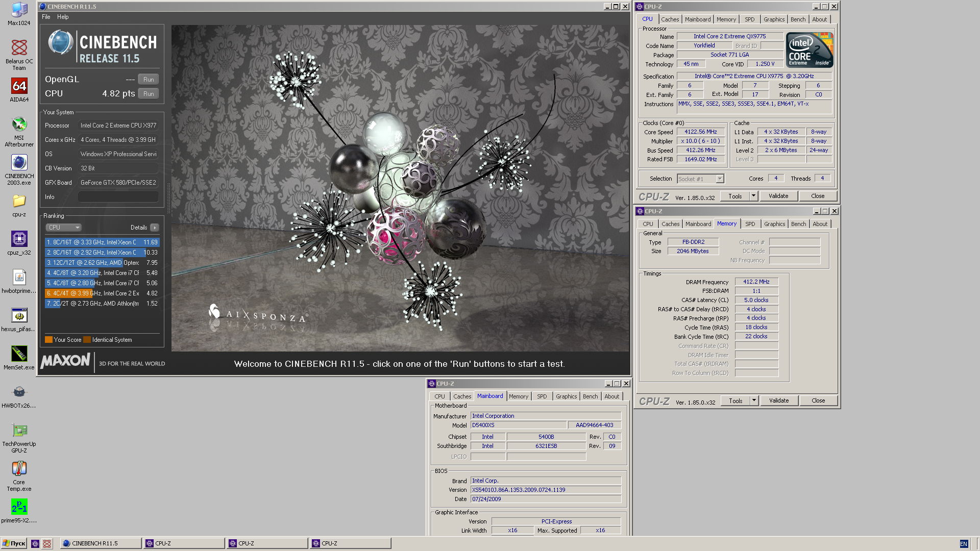Image resolution: width=980 pixels, height=551 pixels.
Task: Launch cpuz_x32 desktop icon
Action: tap(19, 243)
